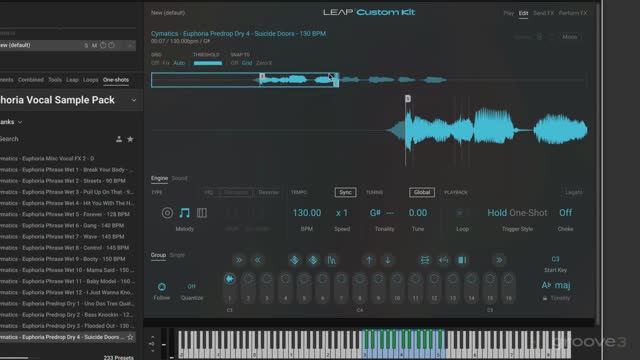
Task: Click the slice marker 3 on large waveform
Action: point(407,98)
